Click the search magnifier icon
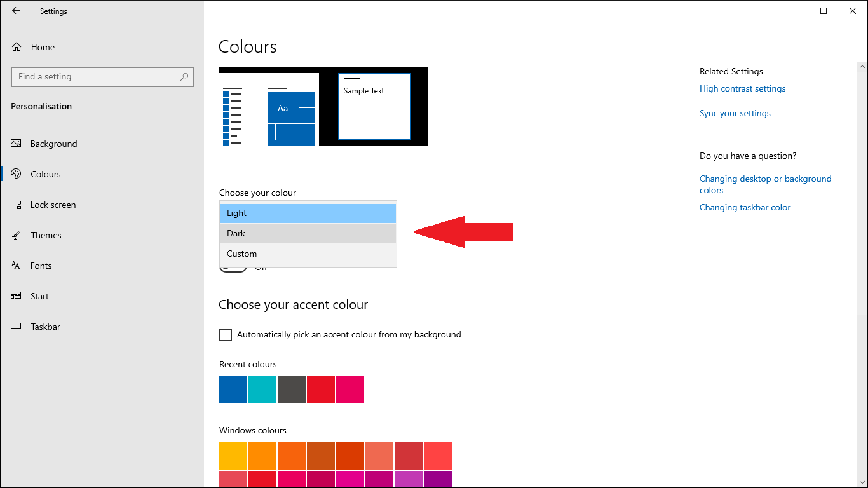The height and width of the screenshot is (488, 868). (184, 77)
